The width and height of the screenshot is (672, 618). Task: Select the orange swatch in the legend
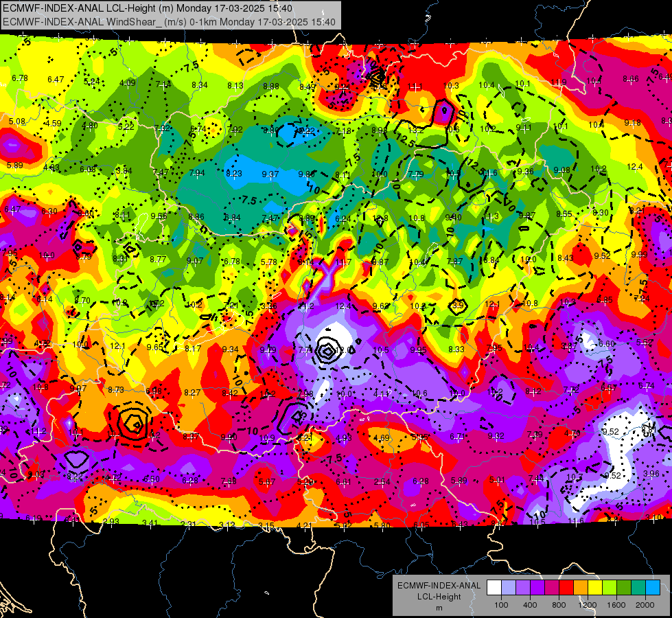pos(581,587)
